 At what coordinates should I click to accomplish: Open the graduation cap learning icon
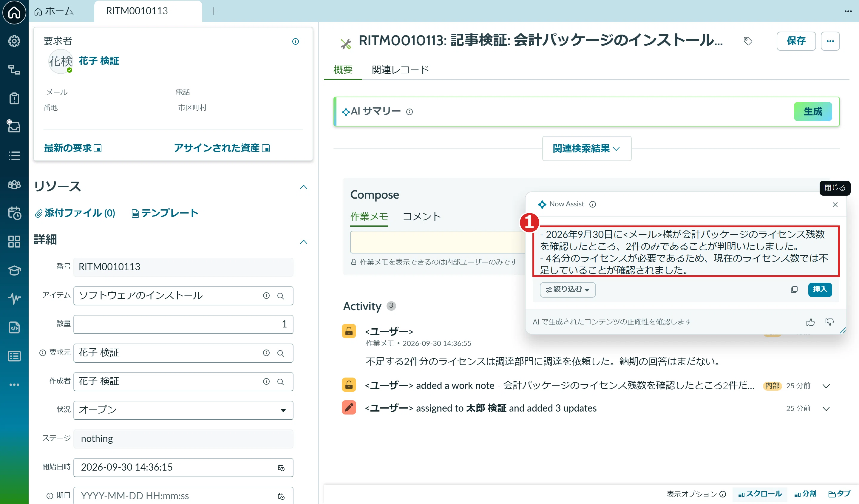click(14, 270)
